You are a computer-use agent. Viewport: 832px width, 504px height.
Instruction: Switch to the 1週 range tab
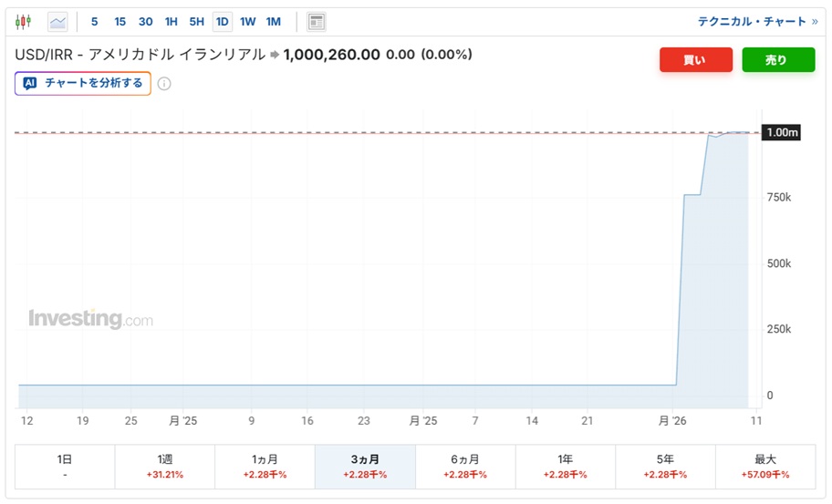coord(164,467)
